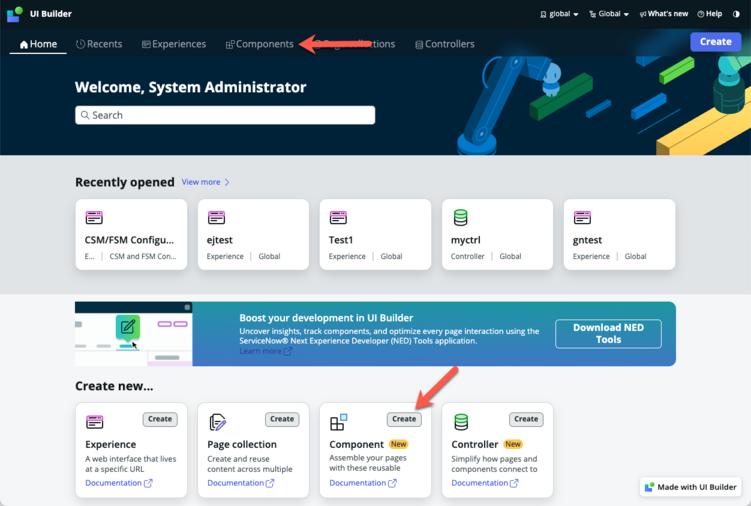Click View more next to Recently opened

click(x=201, y=182)
